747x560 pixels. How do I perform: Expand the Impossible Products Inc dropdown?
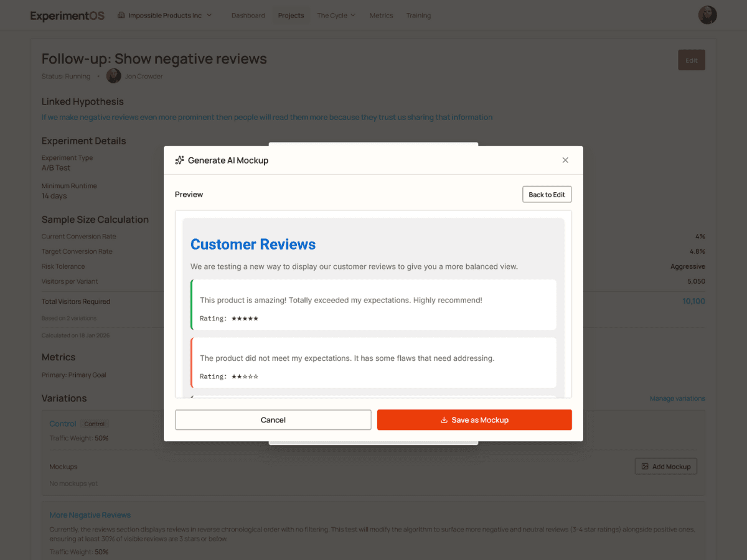click(x=165, y=16)
